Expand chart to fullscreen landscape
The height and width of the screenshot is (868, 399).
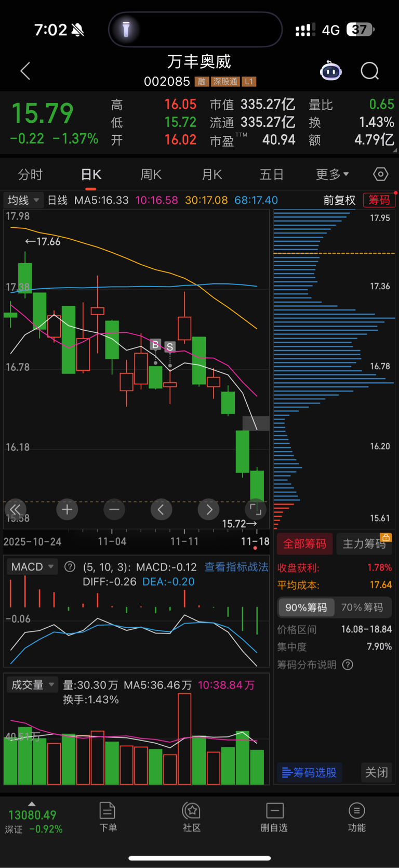(x=256, y=510)
